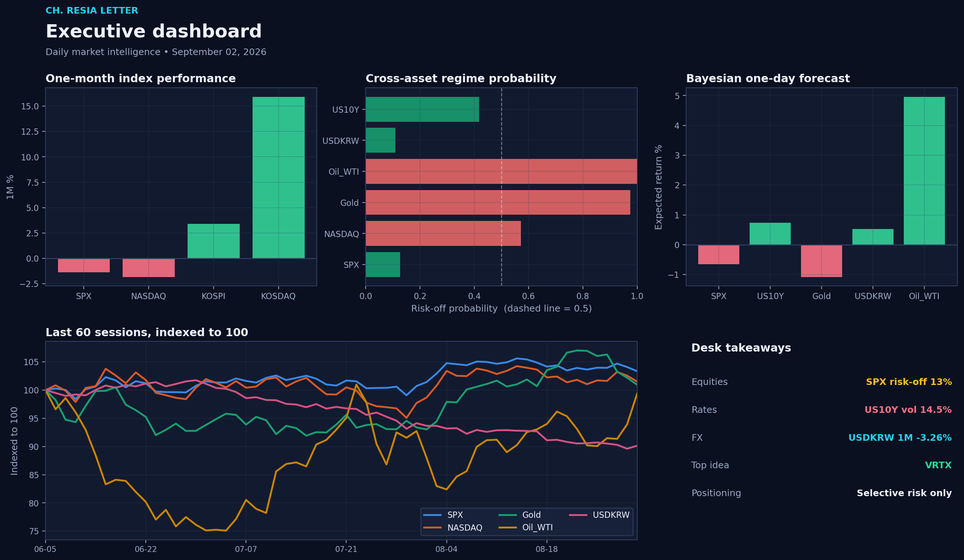Click the KOSPI x-axis label
The width and height of the screenshot is (964, 560).
point(213,296)
